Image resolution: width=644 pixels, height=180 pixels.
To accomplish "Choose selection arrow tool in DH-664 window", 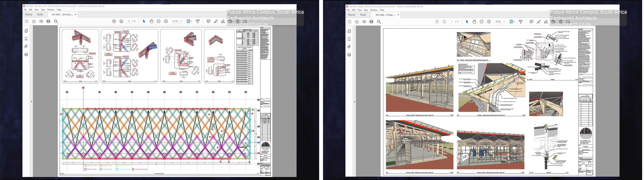I will [x=467, y=22].
